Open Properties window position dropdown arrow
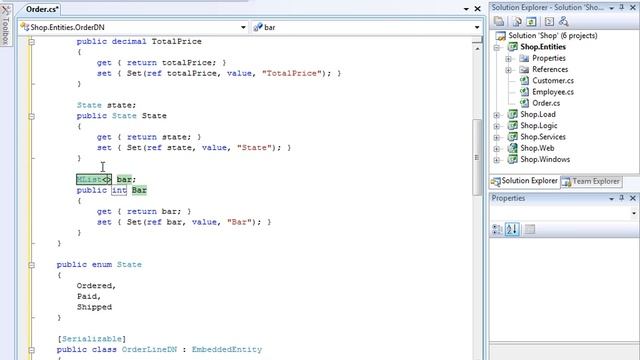The image size is (640, 360). point(611,198)
